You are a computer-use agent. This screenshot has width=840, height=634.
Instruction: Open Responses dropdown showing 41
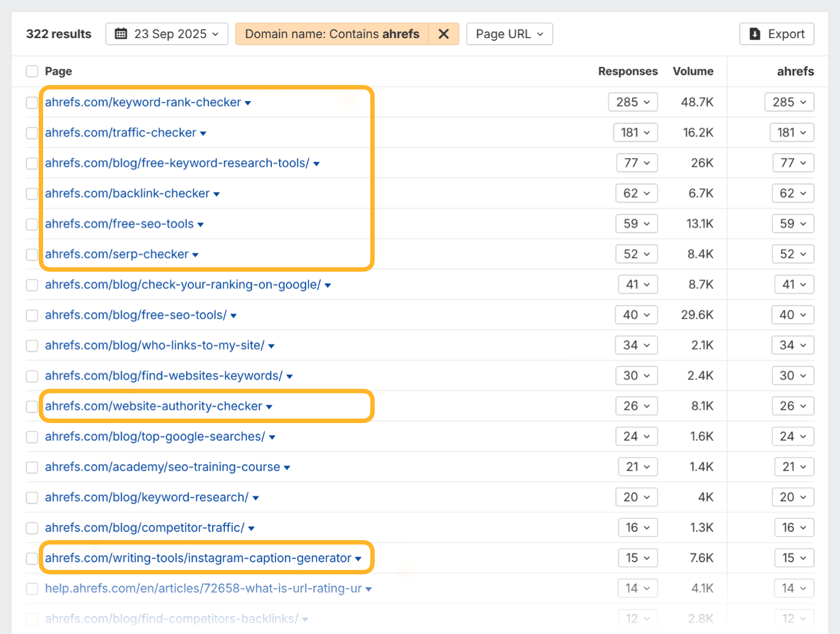point(638,284)
